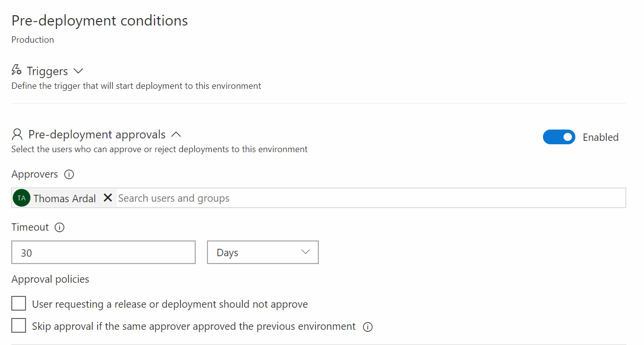Click the Timeout info icon

59,227
